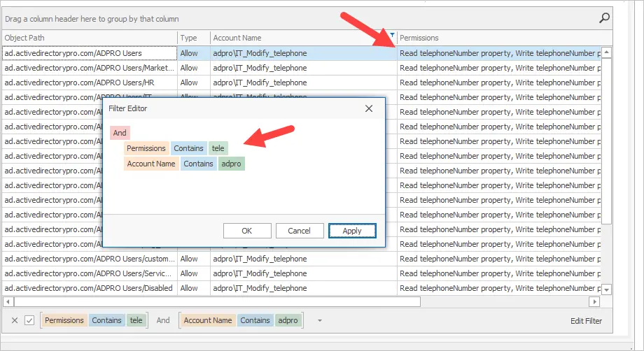Click horizontal scrollbar right arrow

pos(594,302)
